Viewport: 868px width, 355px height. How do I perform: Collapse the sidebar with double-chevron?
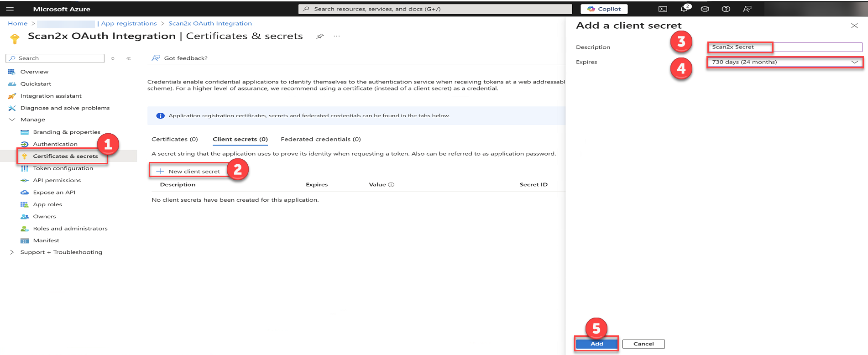[129, 58]
